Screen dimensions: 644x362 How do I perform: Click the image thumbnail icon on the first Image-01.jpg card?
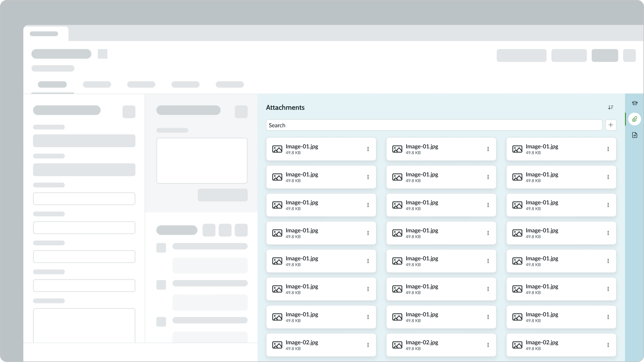tap(277, 149)
